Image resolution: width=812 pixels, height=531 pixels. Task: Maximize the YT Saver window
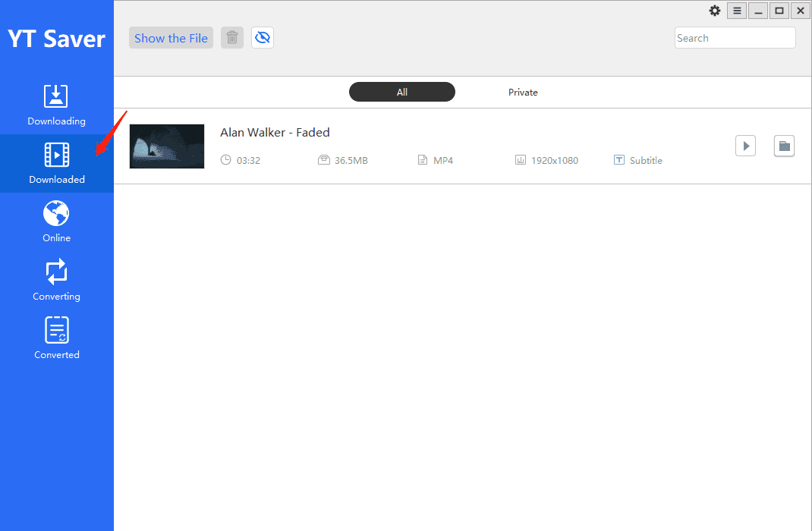[779, 11]
